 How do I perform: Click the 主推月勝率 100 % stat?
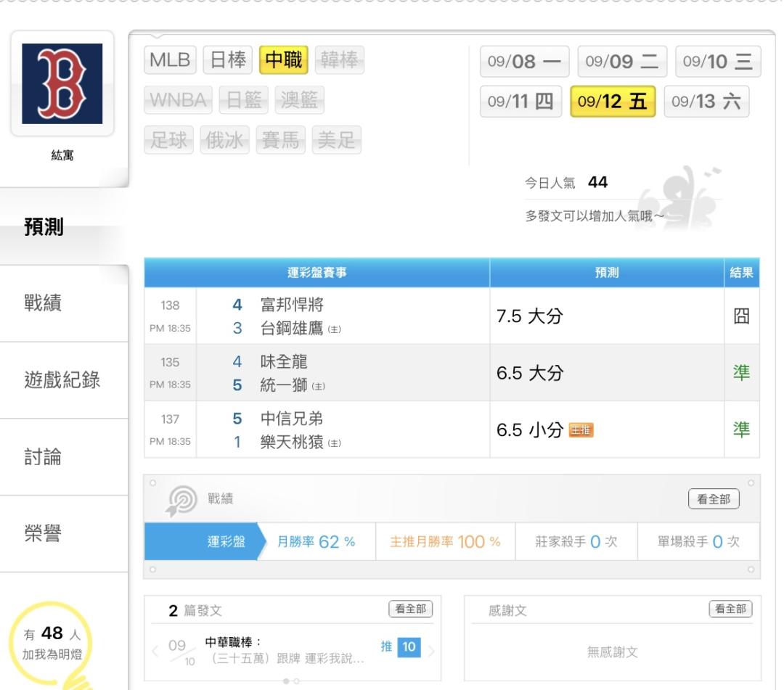tap(445, 541)
